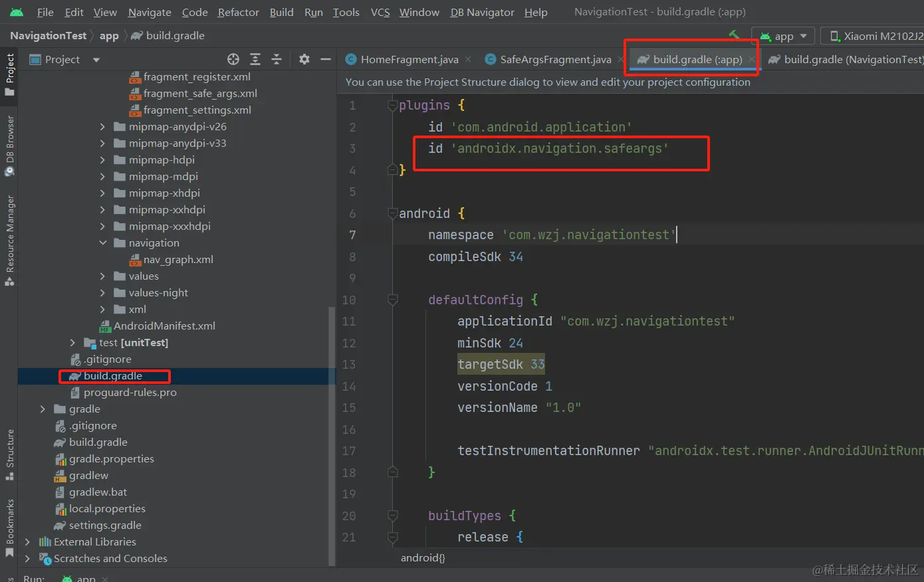Screen dimensions: 924x582
Task: Expand Scratches and Consoles node
Action: 27,558
